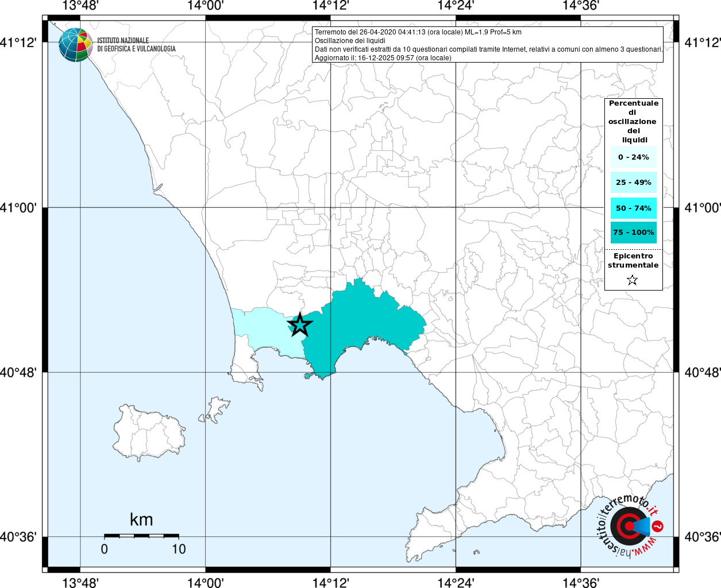721x588 pixels.
Task: Click the right 40°36' latitude label
Action: (702, 537)
